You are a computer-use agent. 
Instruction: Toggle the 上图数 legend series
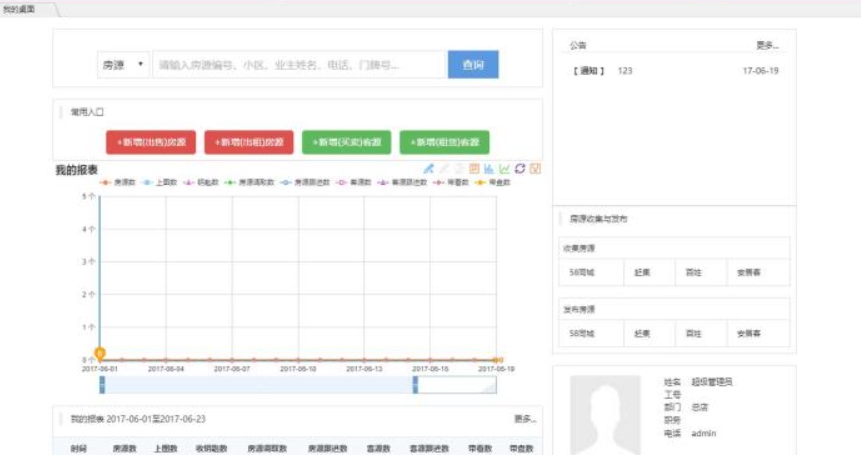(160, 183)
